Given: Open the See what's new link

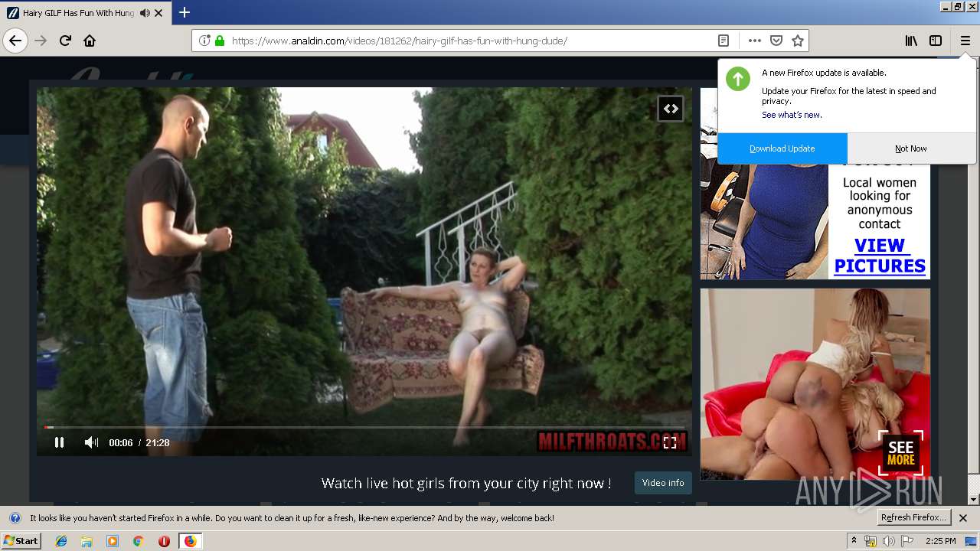Looking at the screenshot, I should (x=792, y=115).
